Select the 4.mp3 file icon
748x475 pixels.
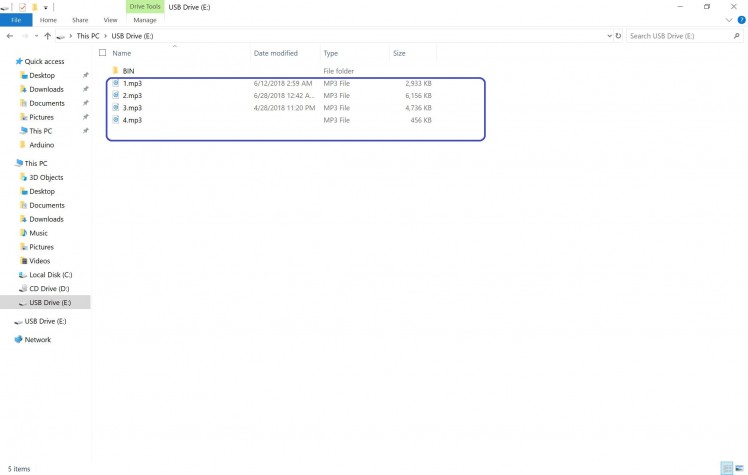pyautogui.click(x=115, y=120)
